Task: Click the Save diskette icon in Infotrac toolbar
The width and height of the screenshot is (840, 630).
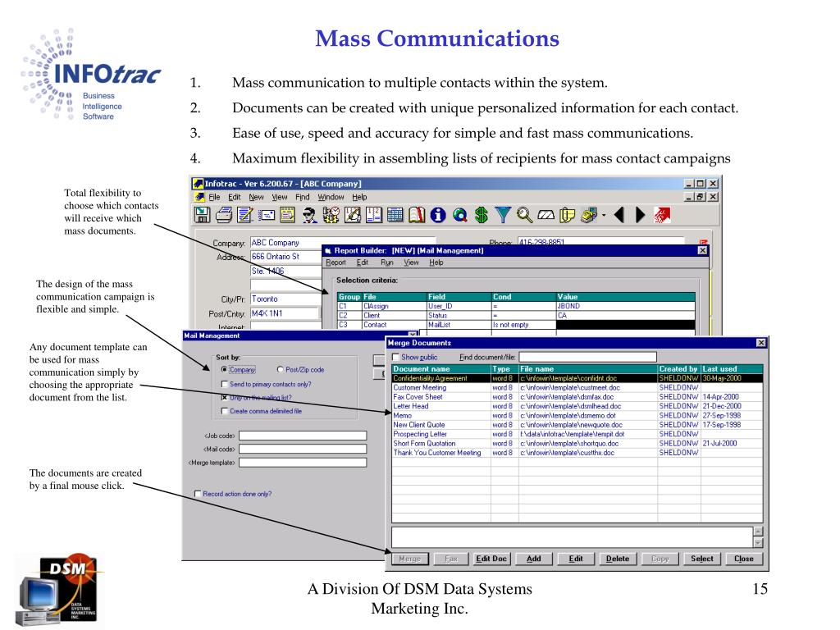Action: point(202,215)
